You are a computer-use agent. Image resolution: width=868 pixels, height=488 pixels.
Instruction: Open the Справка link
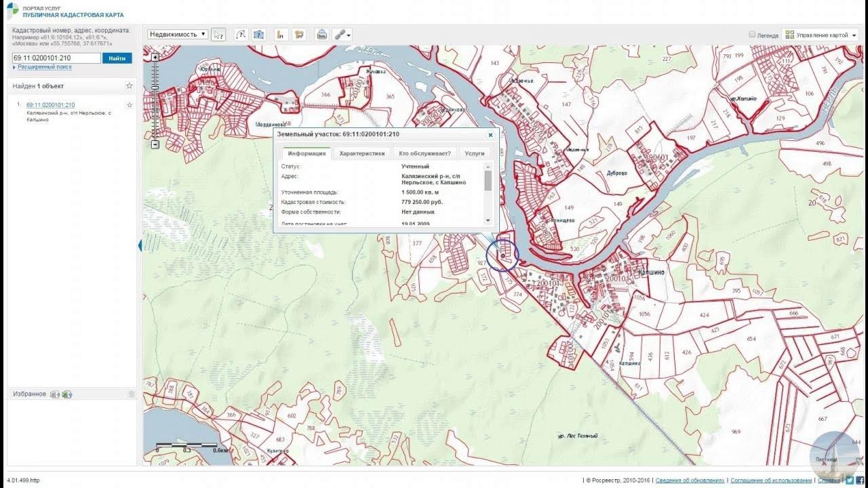tap(829, 480)
